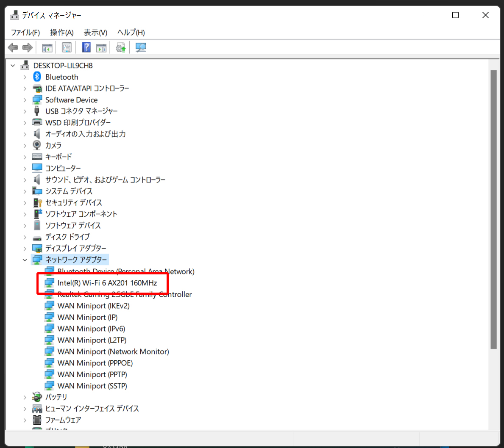Expand the システム デバイス category

[x=25, y=191]
